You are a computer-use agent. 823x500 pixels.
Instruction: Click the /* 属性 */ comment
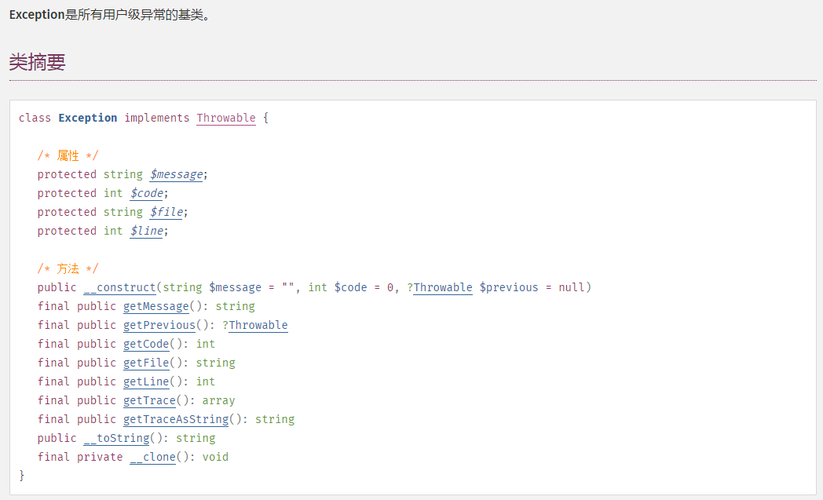click(67, 155)
